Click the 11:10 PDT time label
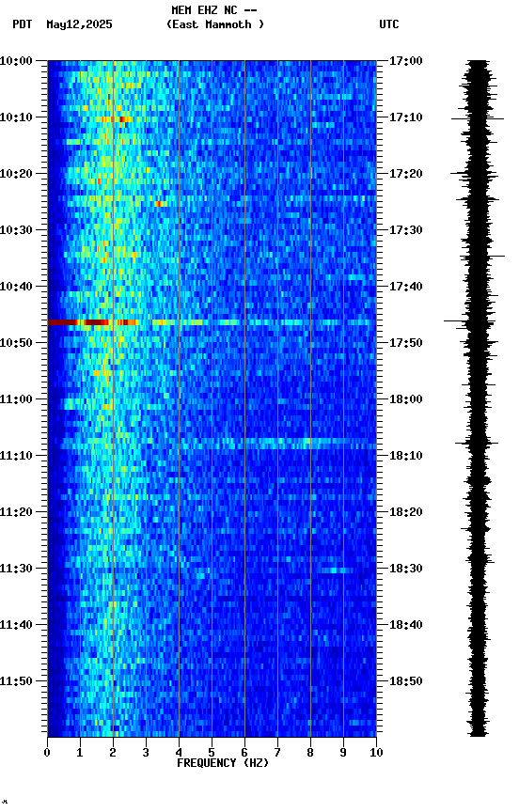This screenshot has width=519, height=812. tap(16, 456)
